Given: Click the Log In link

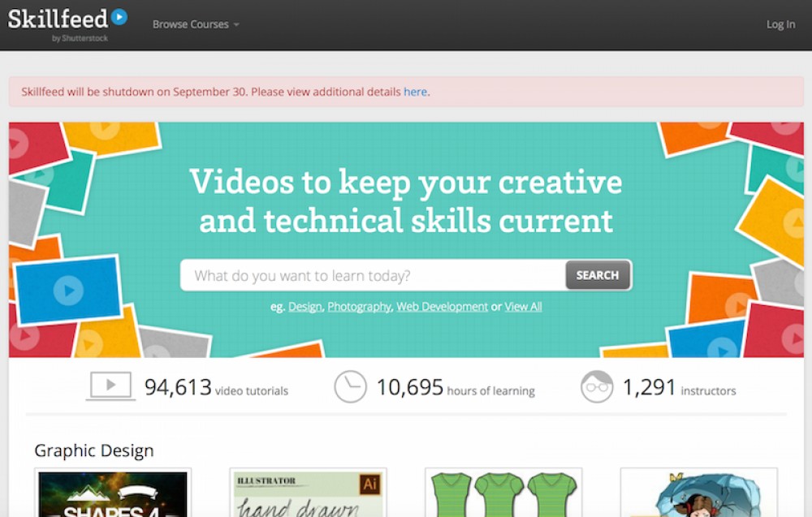Looking at the screenshot, I should pyautogui.click(x=780, y=24).
